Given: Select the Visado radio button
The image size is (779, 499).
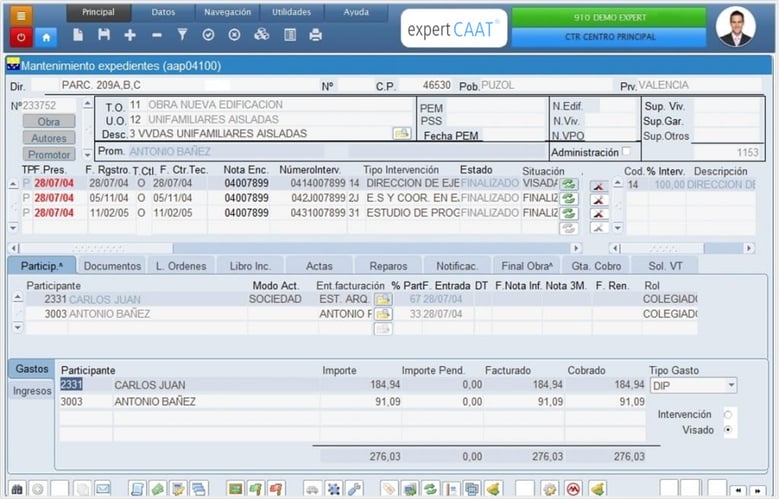Looking at the screenshot, I should 728,430.
